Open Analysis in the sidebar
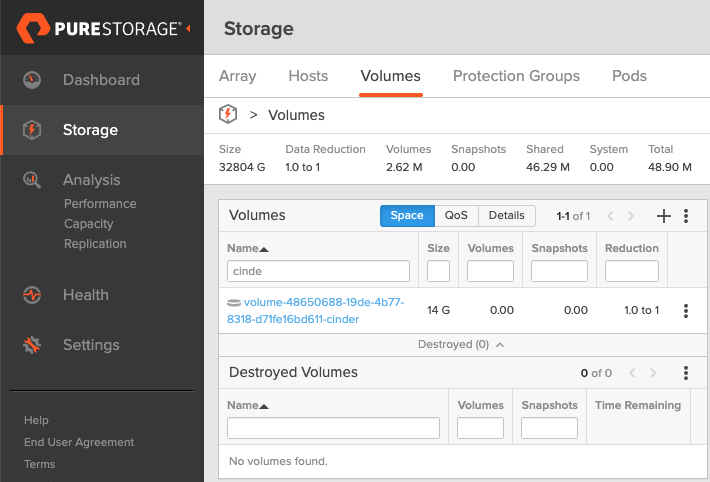 point(91,180)
